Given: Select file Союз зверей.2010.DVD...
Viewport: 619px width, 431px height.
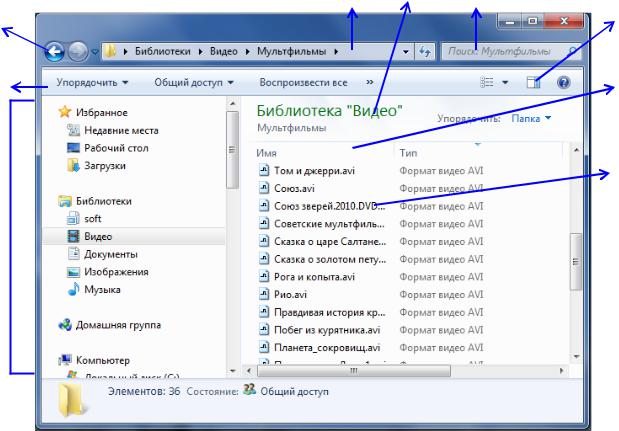Looking at the screenshot, I should (x=330, y=206).
